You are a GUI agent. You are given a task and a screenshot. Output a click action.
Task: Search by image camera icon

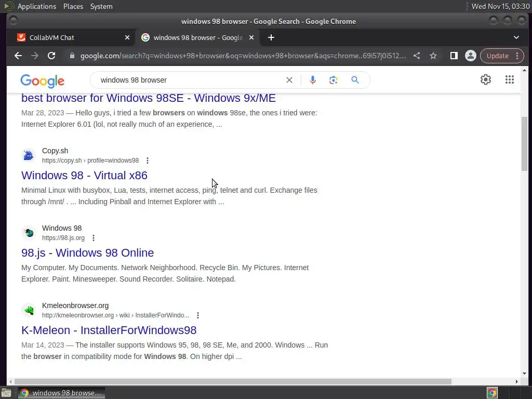[333, 80]
